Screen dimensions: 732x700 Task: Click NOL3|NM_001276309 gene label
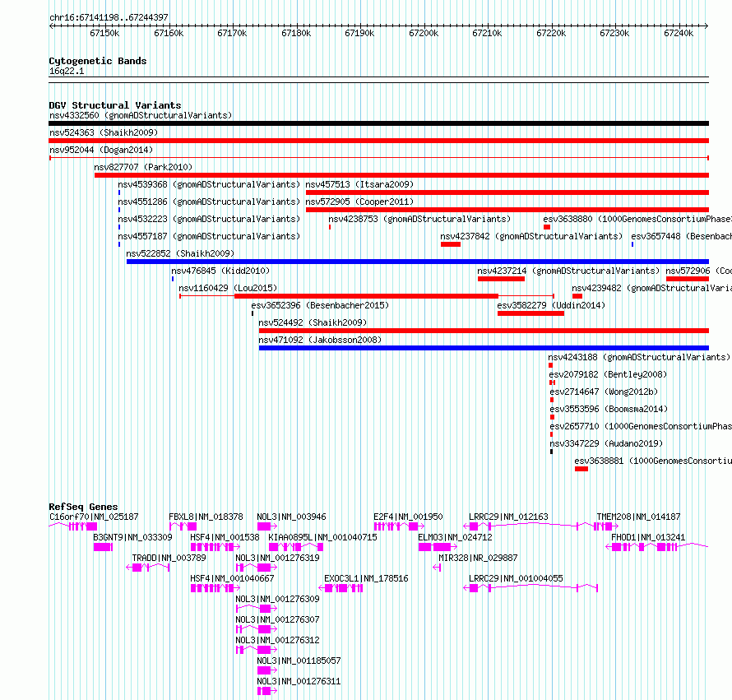tap(277, 599)
